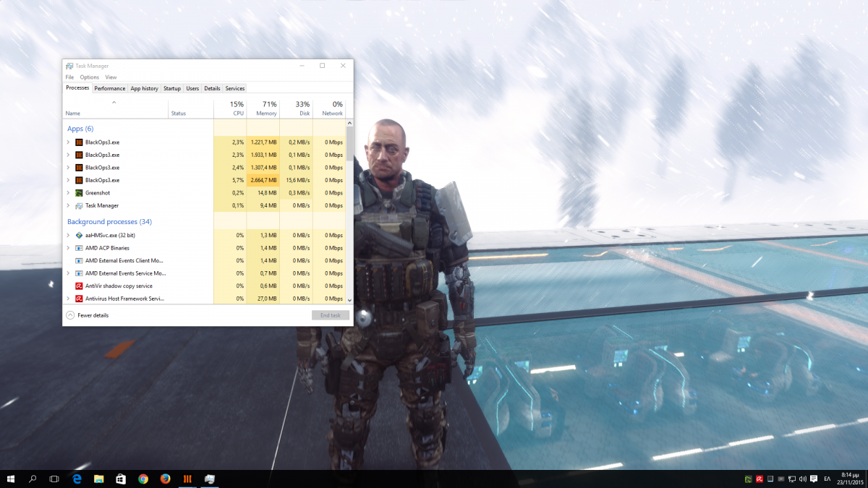The image size is (868, 488).
Task: Select the Greenshot app icon in the process list
Action: pyautogui.click(x=79, y=193)
